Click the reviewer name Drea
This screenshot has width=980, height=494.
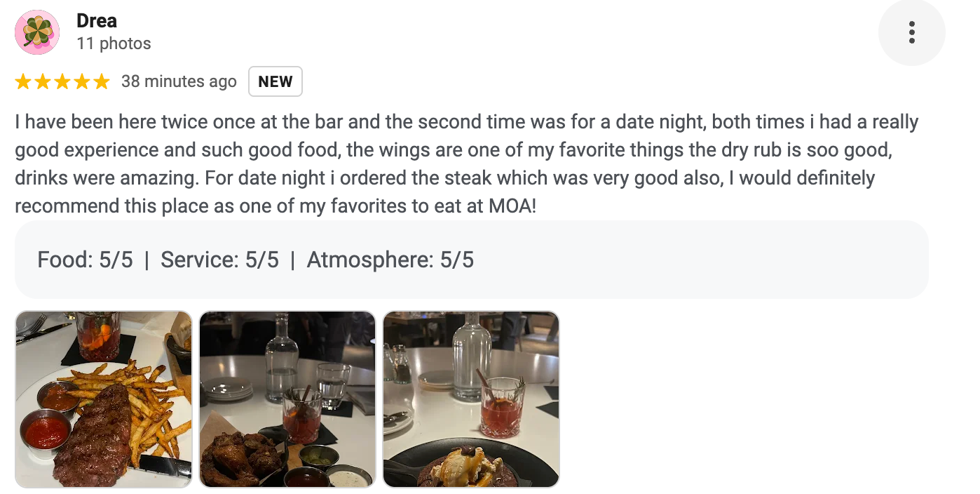97,20
